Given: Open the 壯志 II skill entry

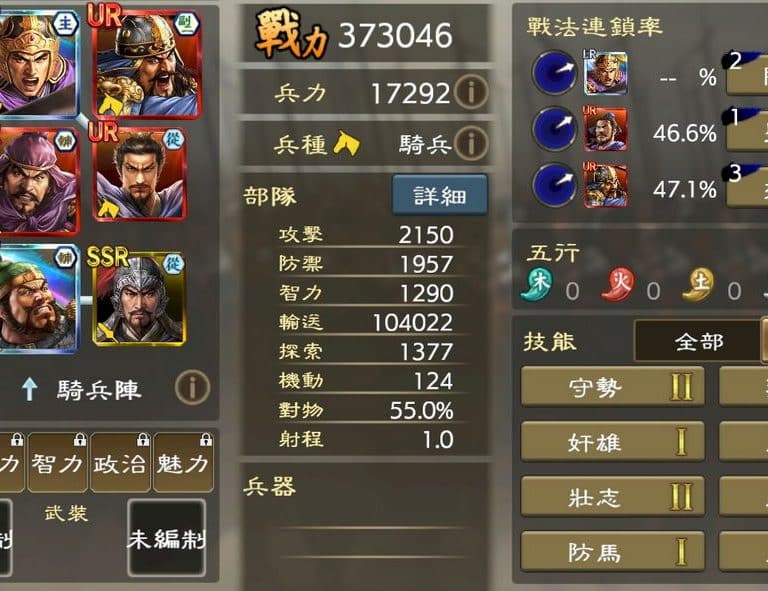Looking at the screenshot, I should (612, 496).
